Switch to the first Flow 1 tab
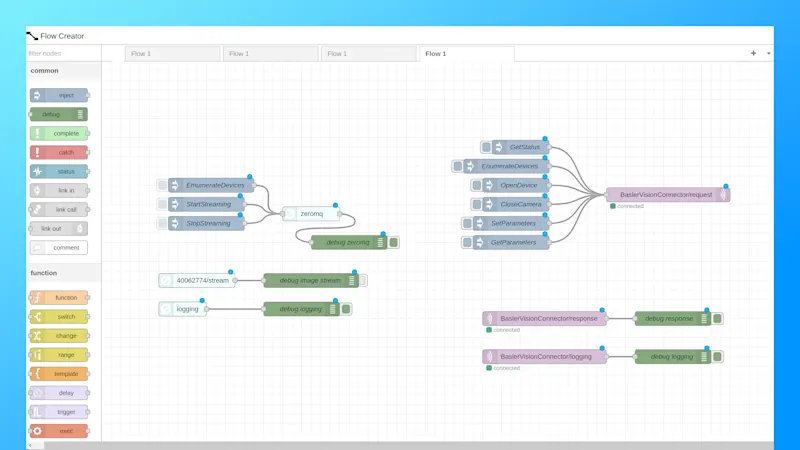800x450 pixels. [173, 54]
